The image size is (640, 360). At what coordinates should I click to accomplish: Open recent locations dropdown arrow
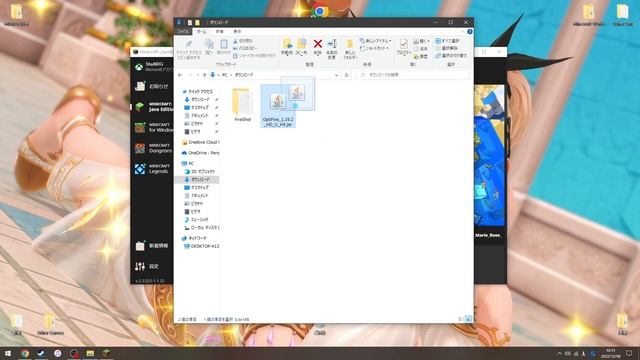pyautogui.click(x=198, y=75)
